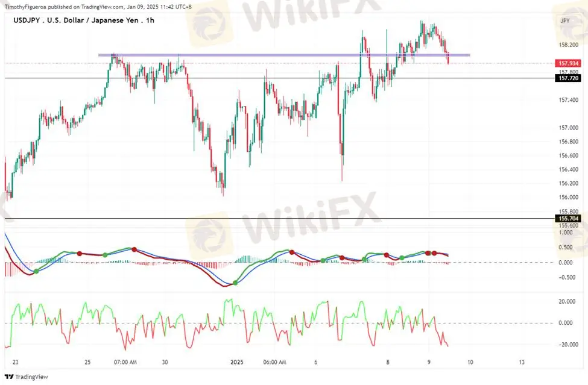This screenshot has width=588, height=385.
Task: Click the 06:00 AM time axis label
Action: [275, 362]
